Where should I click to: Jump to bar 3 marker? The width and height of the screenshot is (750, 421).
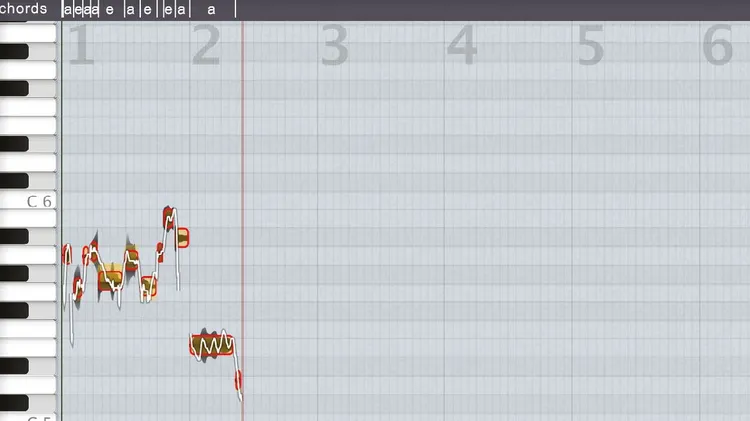334,45
